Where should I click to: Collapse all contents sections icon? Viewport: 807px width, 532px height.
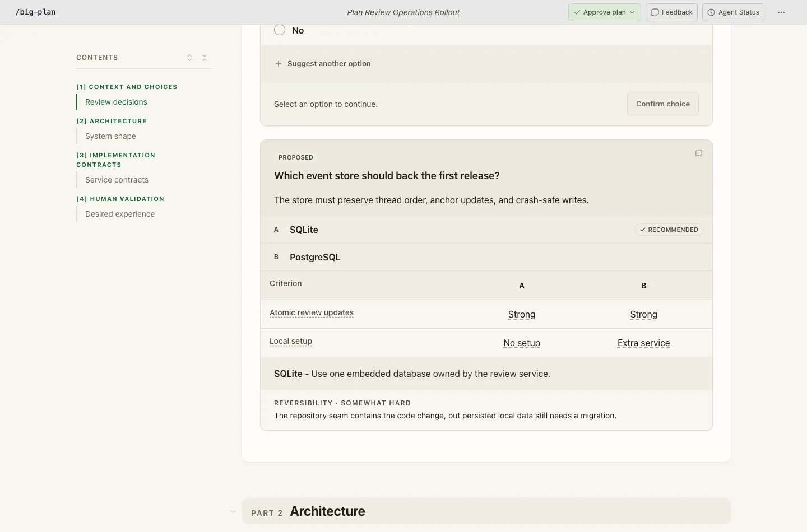[x=205, y=58]
